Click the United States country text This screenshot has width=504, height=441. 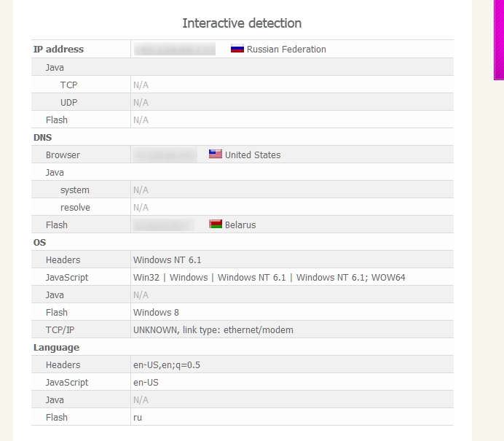[253, 155]
